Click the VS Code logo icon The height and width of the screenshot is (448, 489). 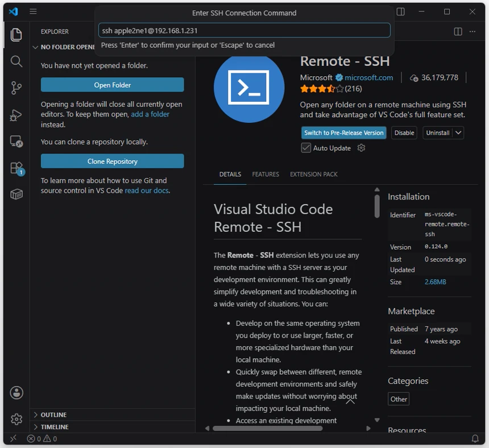pos(14,12)
